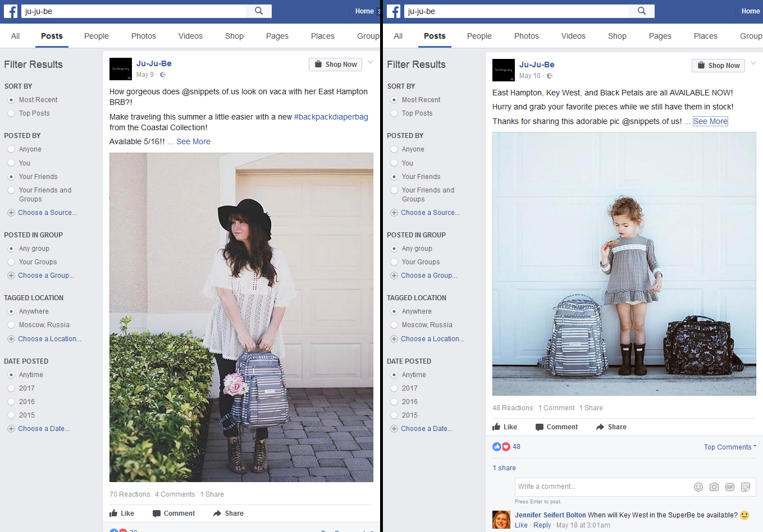Click the search magnifier icon in right window
The height and width of the screenshot is (532, 763).
point(642,11)
